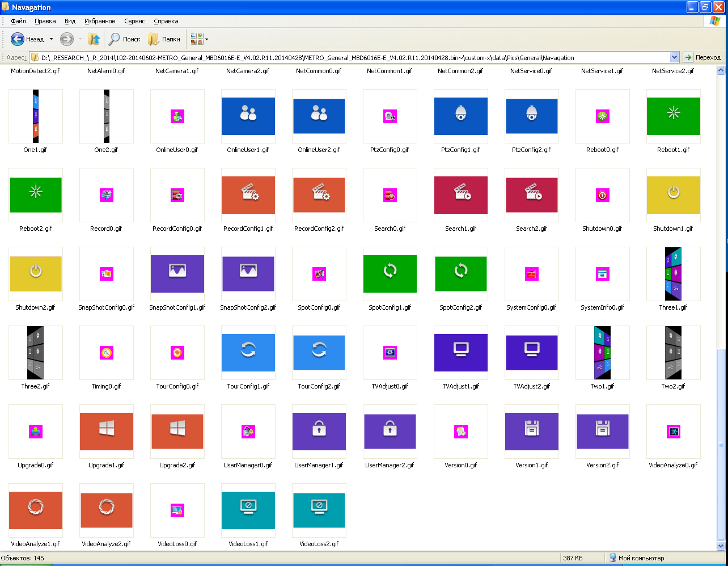Select the small TourConfig0.gif icon
The width and height of the screenshot is (728, 566).
[177, 353]
